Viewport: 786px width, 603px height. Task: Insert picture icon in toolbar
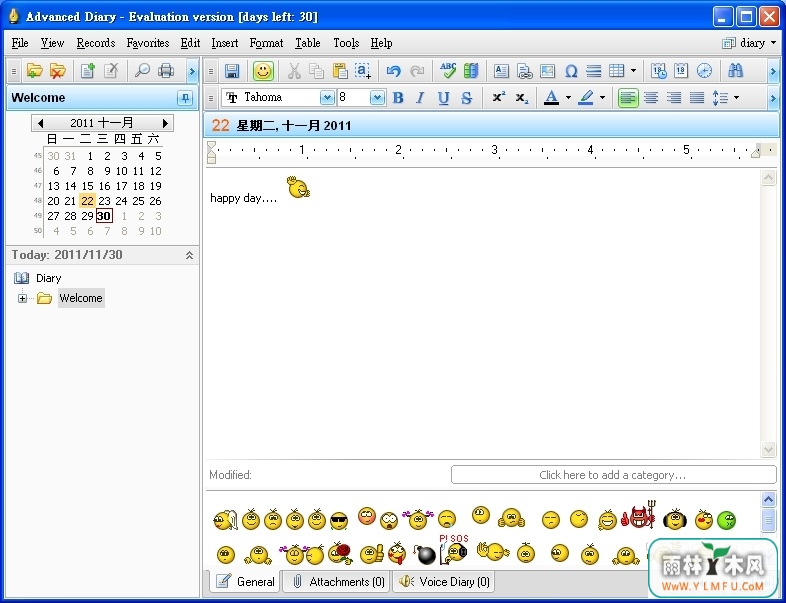547,71
